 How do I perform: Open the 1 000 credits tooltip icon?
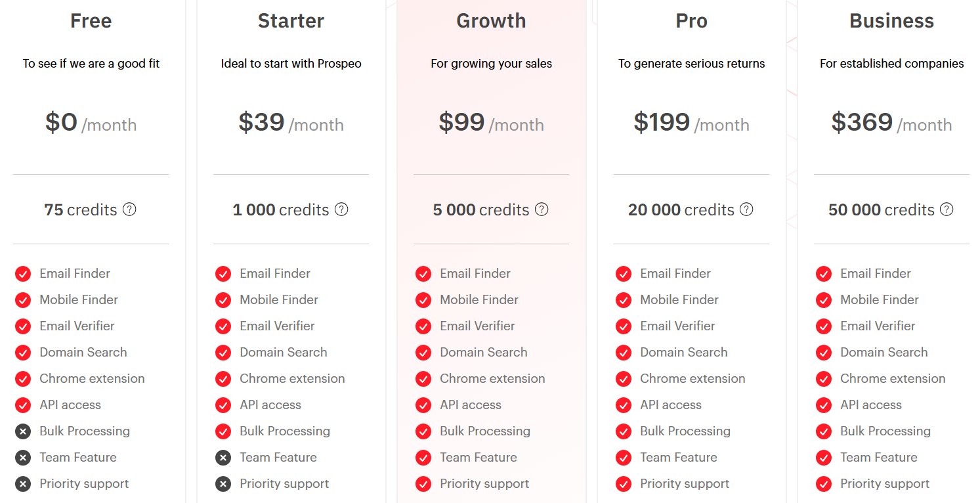[341, 209]
